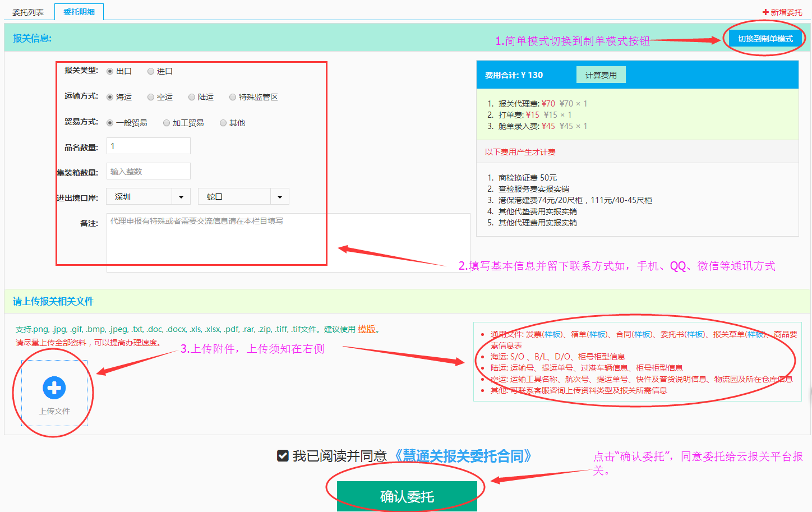The width and height of the screenshot is (812, 512).
Task: Pick the 特殊监管区 radio option
Action: (x=233, y=97)
